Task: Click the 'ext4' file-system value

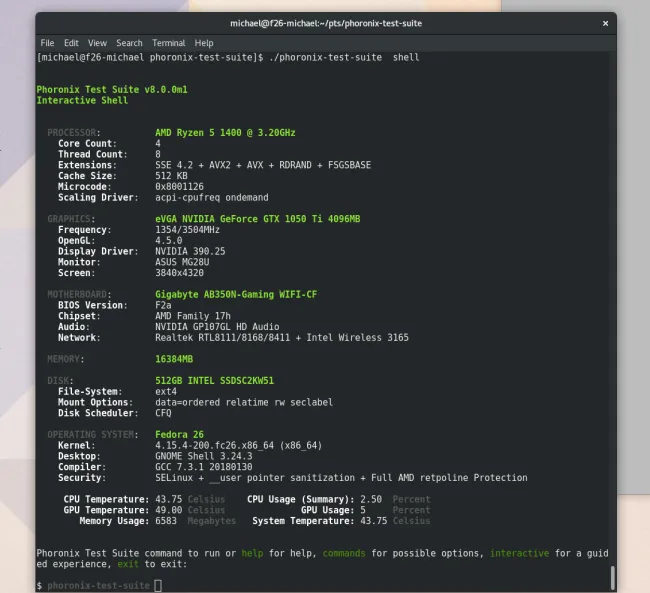Action: coord(166,391)
